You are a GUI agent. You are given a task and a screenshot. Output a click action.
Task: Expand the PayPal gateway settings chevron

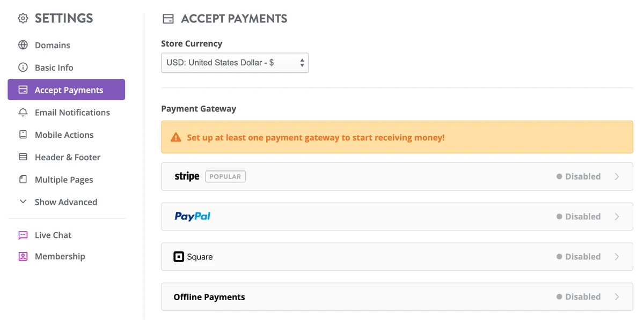click(616, 217)
